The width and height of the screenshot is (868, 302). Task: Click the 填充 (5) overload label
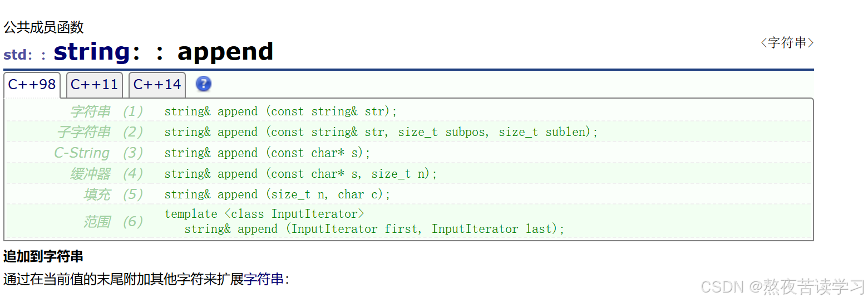pos(112,194)
